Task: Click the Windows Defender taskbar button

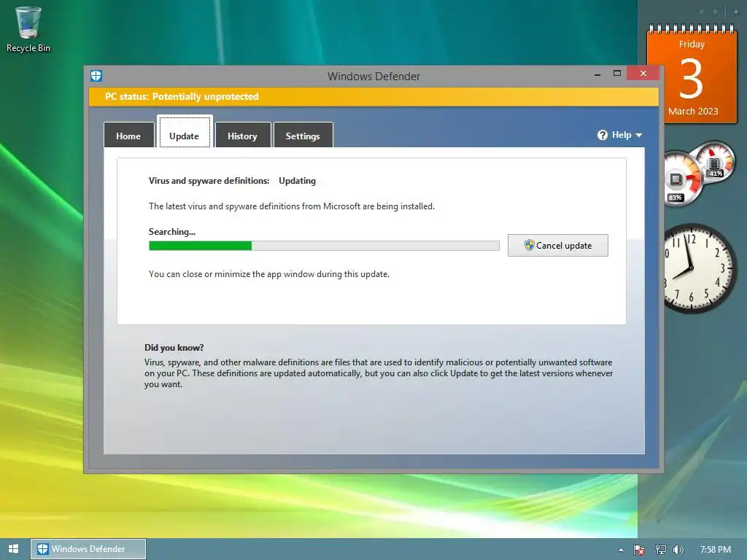Action: (88, 549)
